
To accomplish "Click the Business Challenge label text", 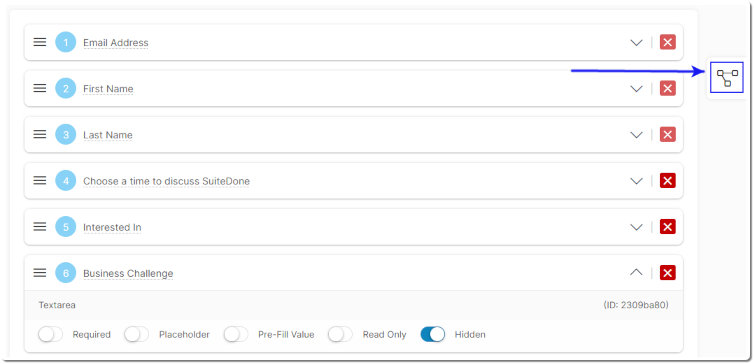I will coord(128,274).
